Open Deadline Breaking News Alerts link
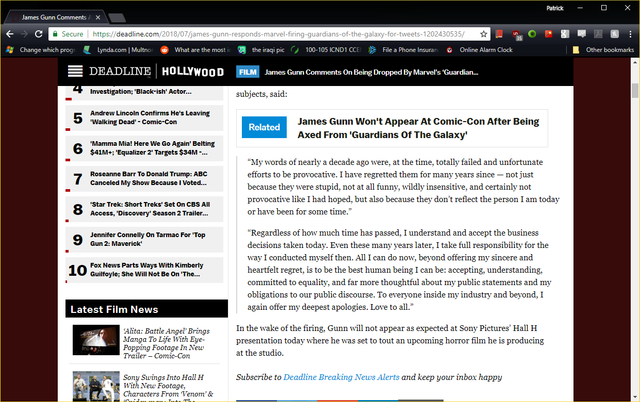Viewport: 640px width, 402px height. tap(341, 377)
